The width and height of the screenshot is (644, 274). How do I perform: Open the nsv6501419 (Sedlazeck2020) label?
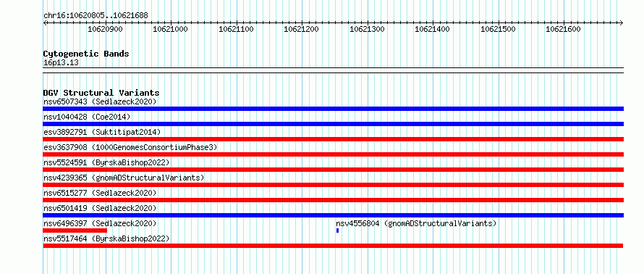pyautogui.click(x=100, y=208)
